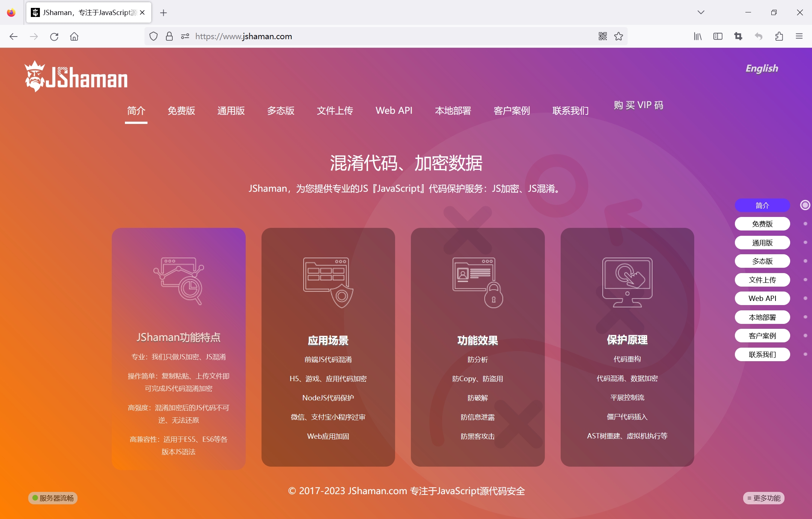The width and height of the screenshot is (812, 519).
Task: Open the 免费版 top menu item
Action: click(181, 111)
